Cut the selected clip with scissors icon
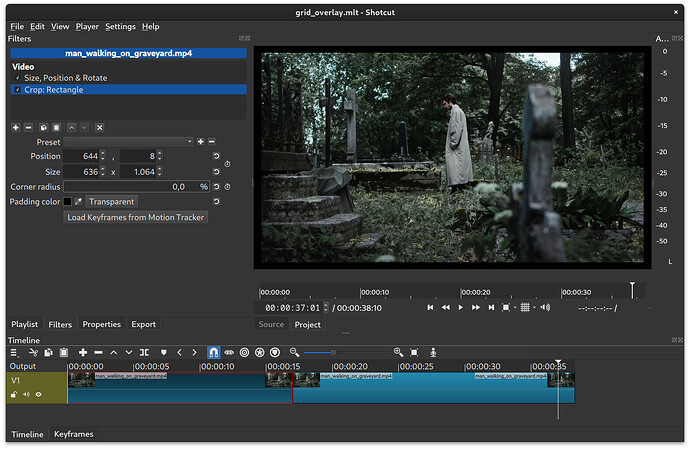 click(33, 353)
